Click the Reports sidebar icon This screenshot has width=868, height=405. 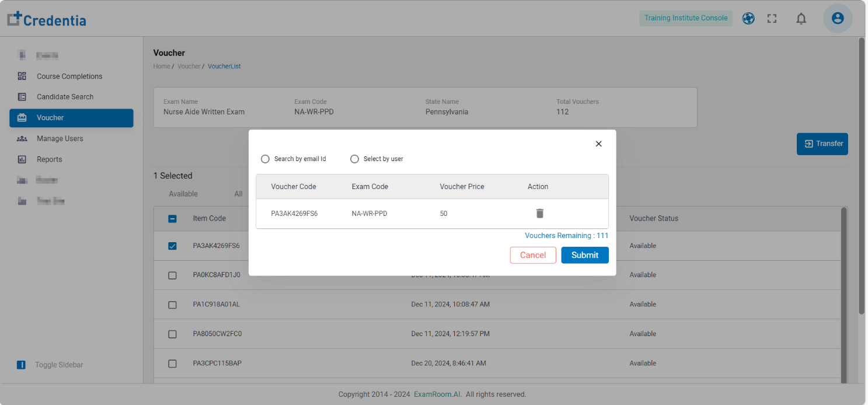tap(22, 159)
